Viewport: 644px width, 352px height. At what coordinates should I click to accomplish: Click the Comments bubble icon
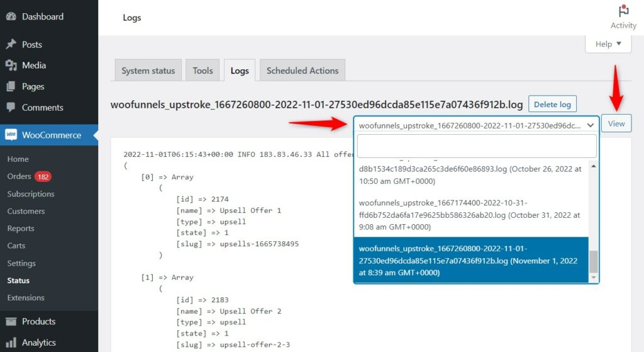click(x=11, y=107)
